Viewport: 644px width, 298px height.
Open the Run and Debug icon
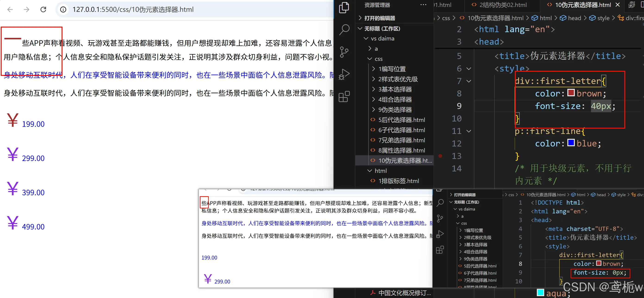click(x=344, y=74)
